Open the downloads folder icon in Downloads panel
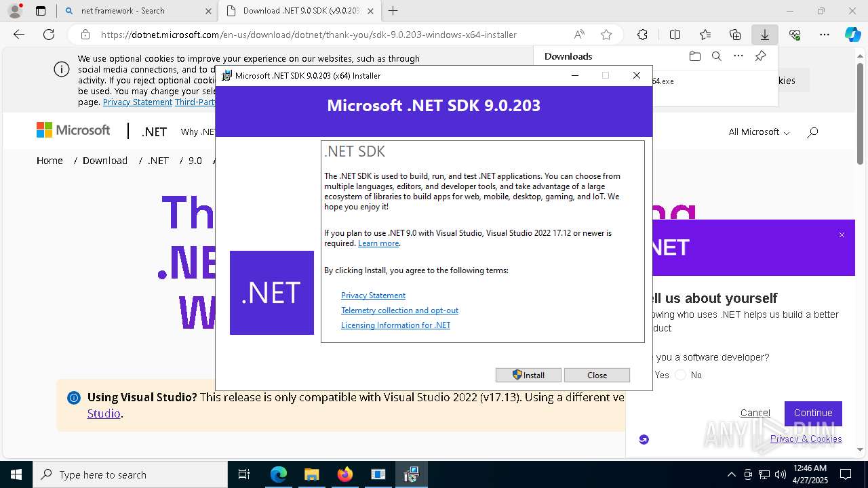The height and width of the screenshot is (488, 868). [x=694, y=56]
